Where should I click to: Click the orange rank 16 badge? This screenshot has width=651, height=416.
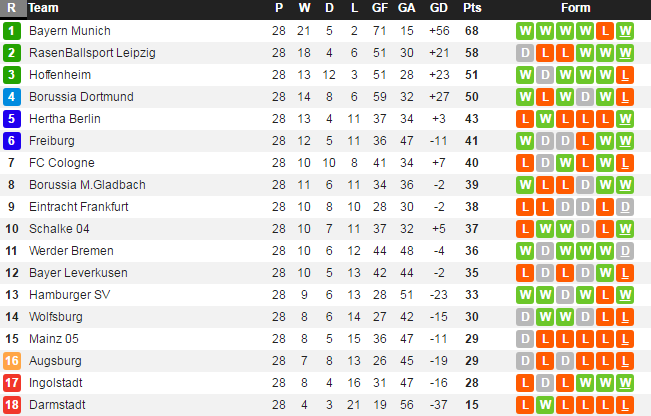pos(12,360)
